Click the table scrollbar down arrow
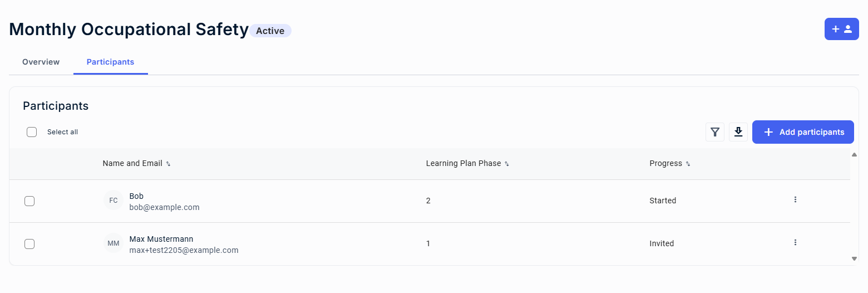The width and height of the screenshot is (868, 293). coord(855,258)
